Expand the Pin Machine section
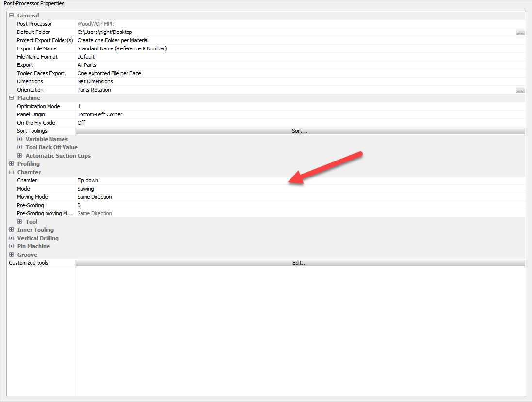Viewport: 532px width, 402px height. [x=11, y=246]
